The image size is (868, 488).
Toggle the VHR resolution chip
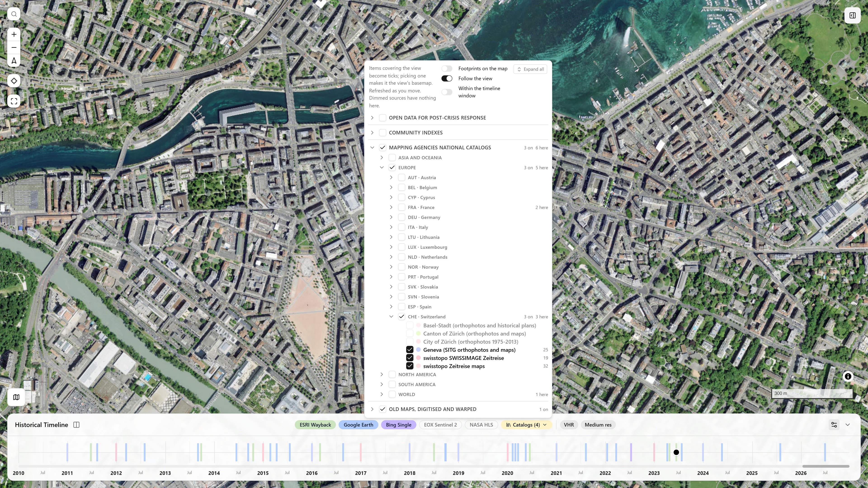point(569,425)
